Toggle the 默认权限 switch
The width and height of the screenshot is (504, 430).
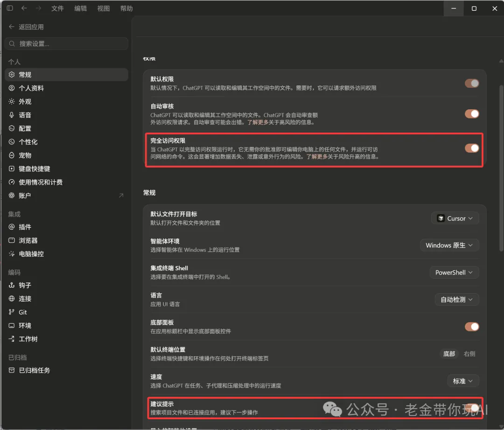(472, 83)
